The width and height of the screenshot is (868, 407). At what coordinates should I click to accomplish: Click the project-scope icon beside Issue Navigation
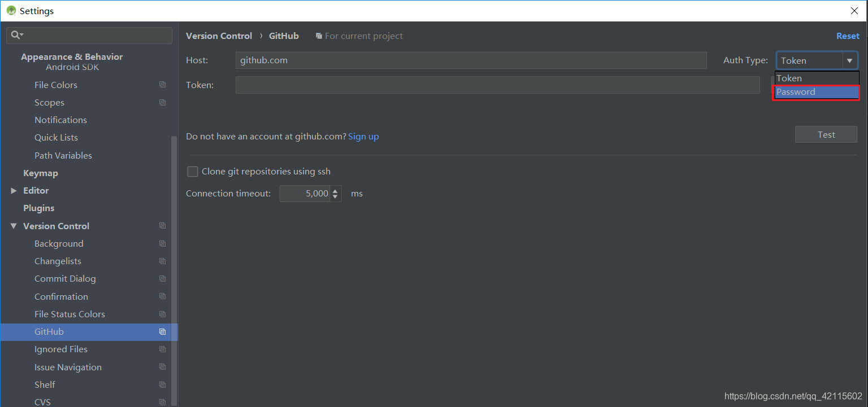163,367
